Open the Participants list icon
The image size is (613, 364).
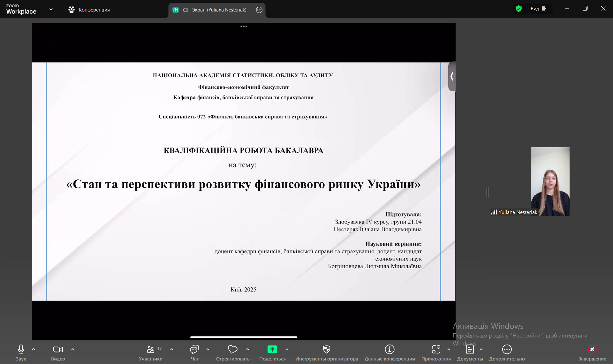pyautogui.click(x=150, y=350)
